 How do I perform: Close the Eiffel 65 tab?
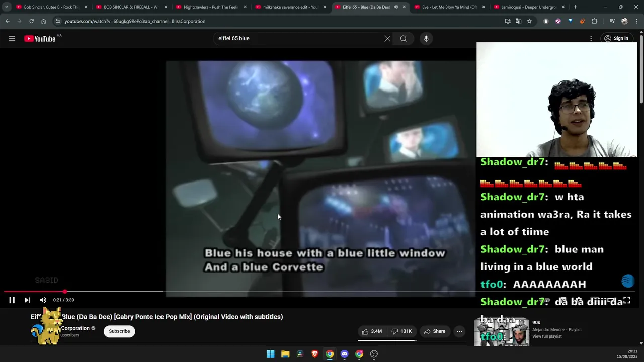(404, 7)
